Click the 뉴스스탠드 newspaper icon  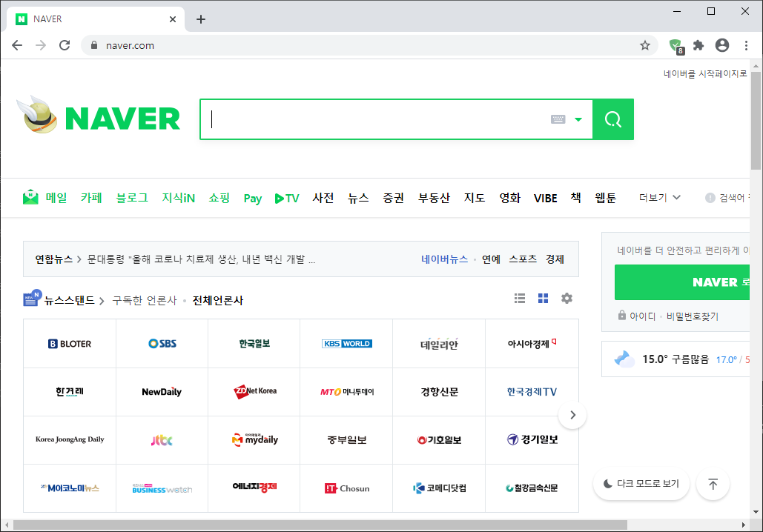click(x=32, y=298)
